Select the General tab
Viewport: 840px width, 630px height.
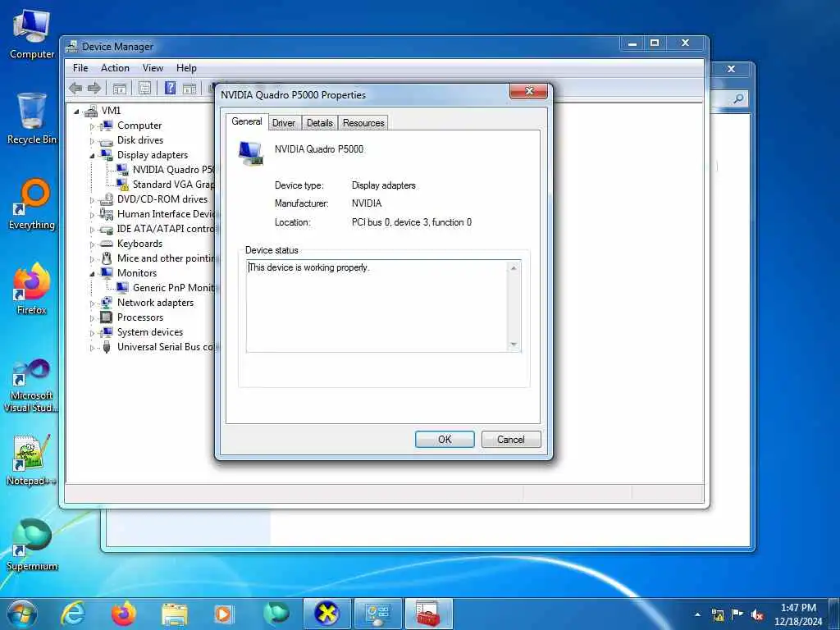coord(246,121)
